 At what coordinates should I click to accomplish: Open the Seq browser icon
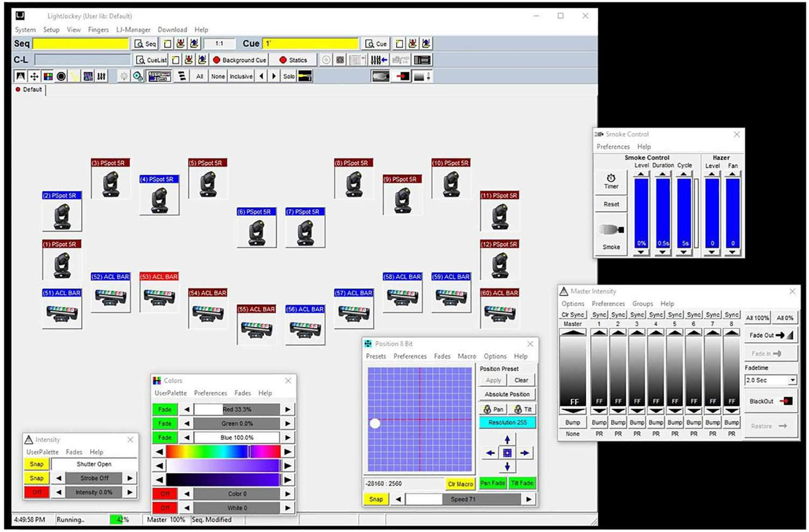coord(144,43)
